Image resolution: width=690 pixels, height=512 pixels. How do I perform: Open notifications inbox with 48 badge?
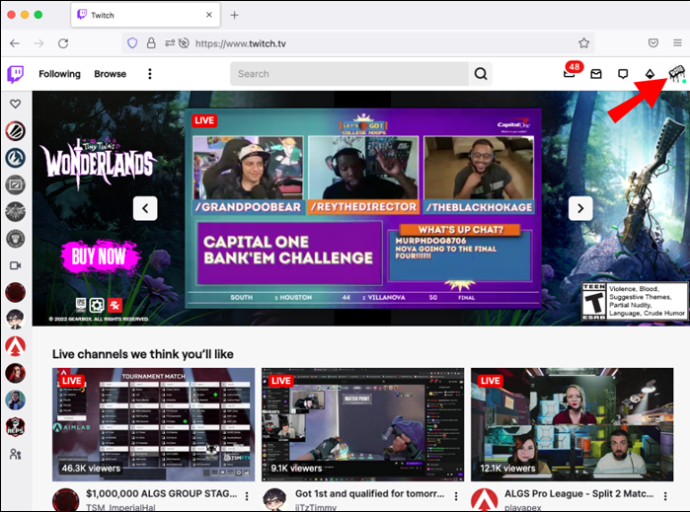tap(571, 71)
